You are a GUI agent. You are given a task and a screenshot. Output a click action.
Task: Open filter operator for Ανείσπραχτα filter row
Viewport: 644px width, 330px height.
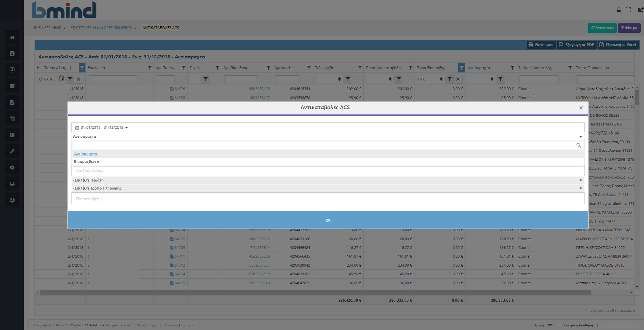[x=500, y=79]
